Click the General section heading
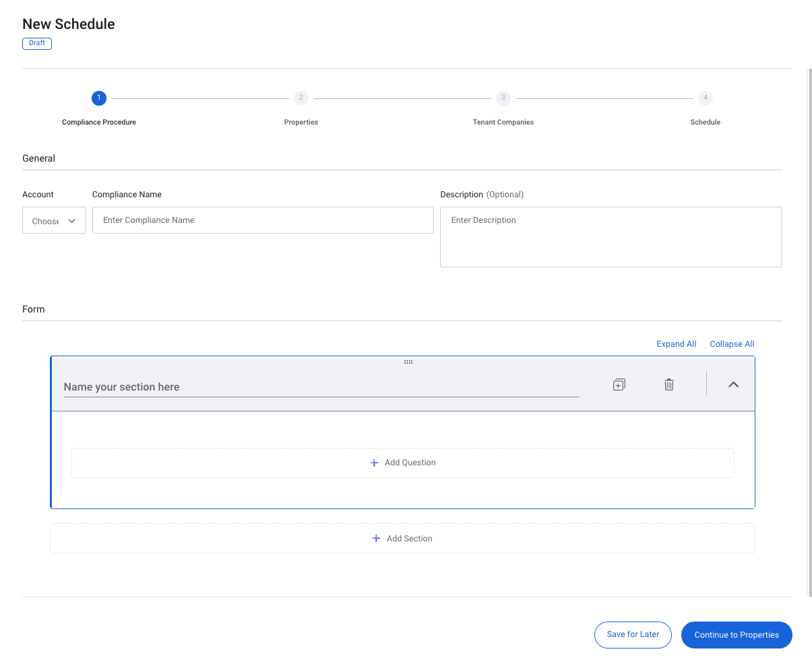Screen dimensions: 812x666 click(38, 158)
